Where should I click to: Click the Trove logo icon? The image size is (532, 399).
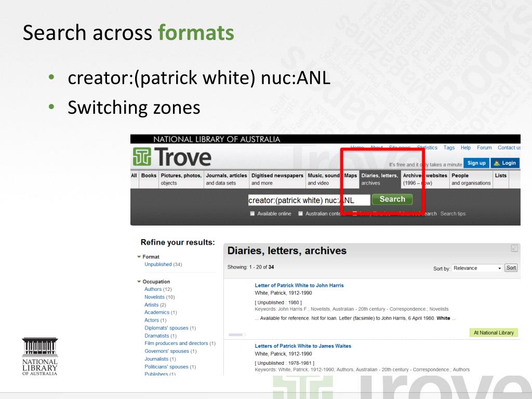[142, 156]
